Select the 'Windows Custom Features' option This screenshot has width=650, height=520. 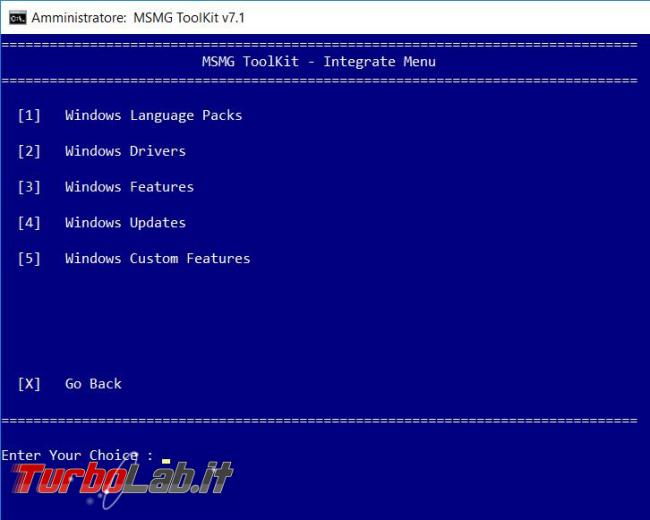158,258
